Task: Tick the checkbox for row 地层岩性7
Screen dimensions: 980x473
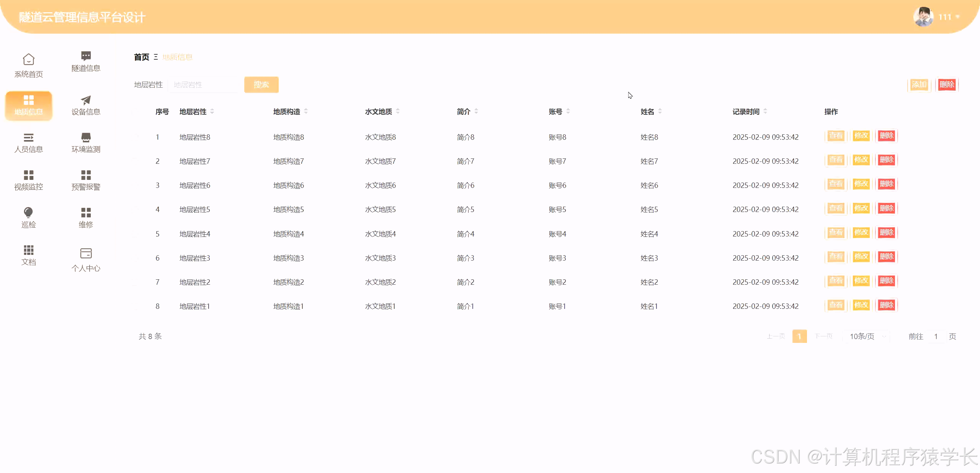Action: click(135, 161)
